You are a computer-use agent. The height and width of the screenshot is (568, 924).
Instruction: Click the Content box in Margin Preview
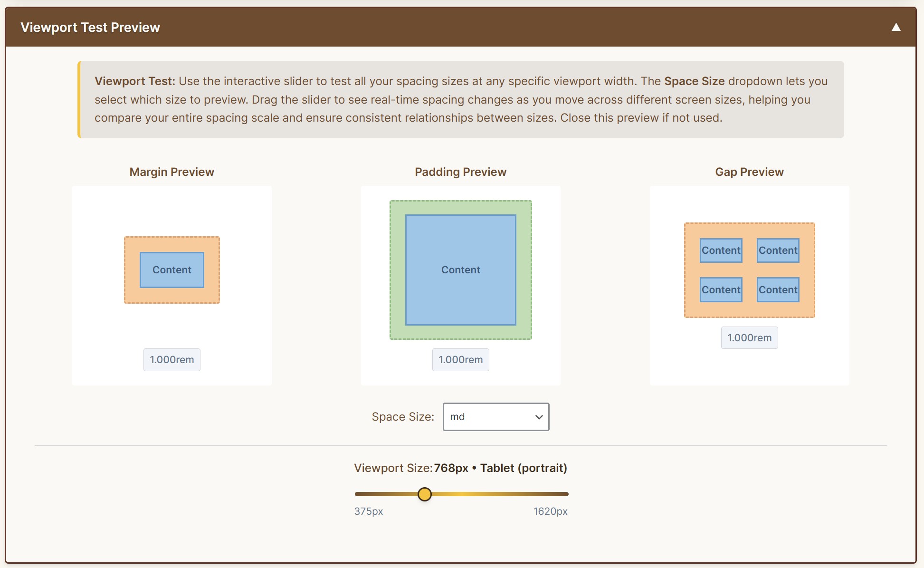(x=171, y=270)
